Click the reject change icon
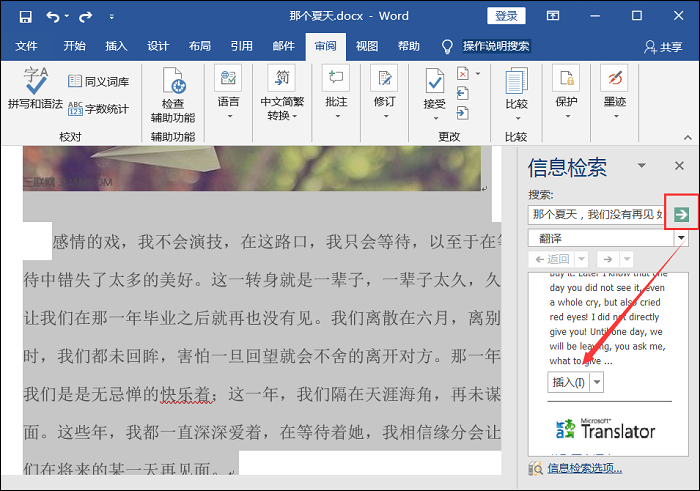Image resolution: width=700 pixels, height=491 pixels. click(x=463, y=73)
